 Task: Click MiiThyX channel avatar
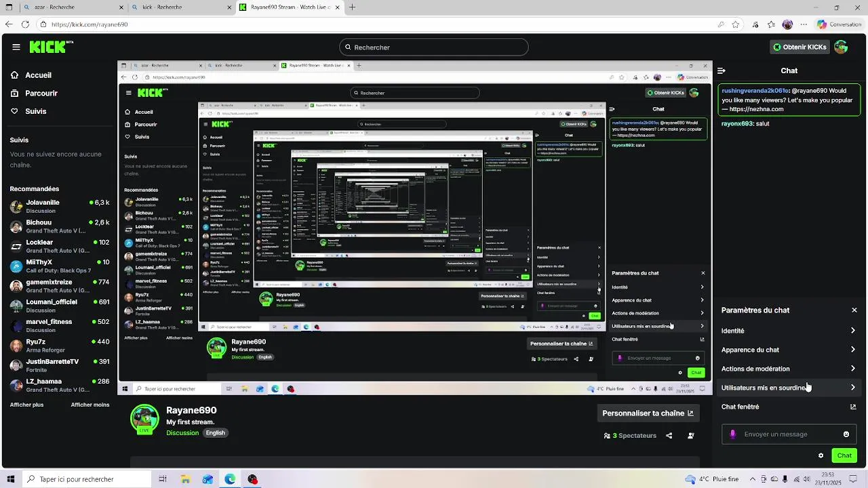[16, 266]
